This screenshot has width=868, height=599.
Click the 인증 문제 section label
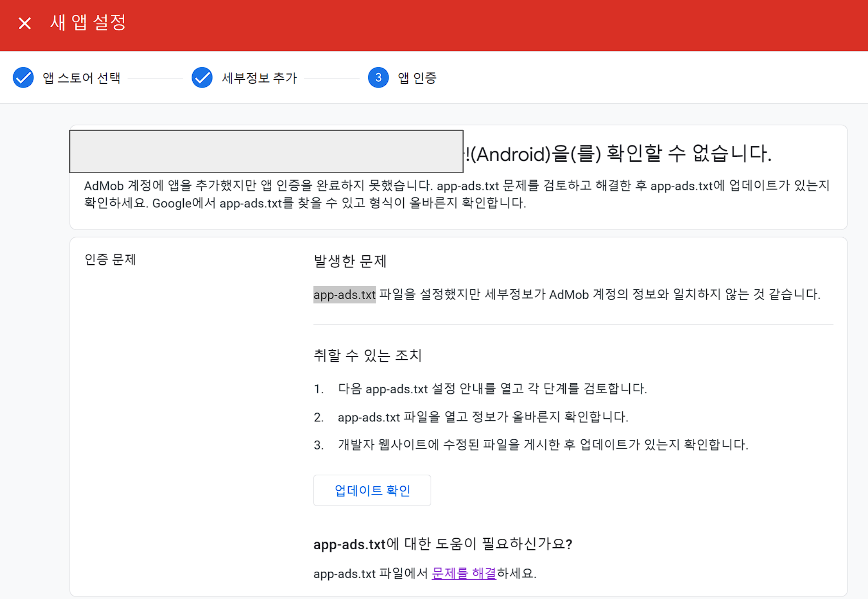110,259
